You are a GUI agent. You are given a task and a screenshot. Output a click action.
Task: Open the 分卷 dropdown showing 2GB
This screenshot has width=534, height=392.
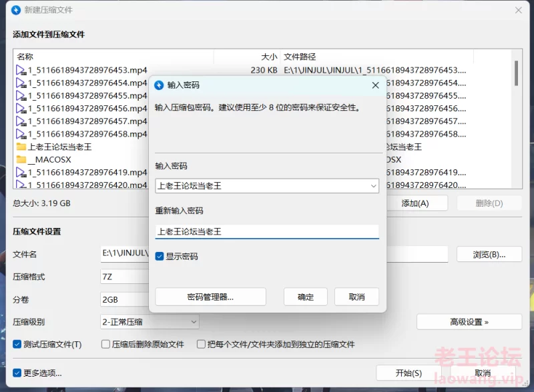pyautogui.click(x=125, y=299)
